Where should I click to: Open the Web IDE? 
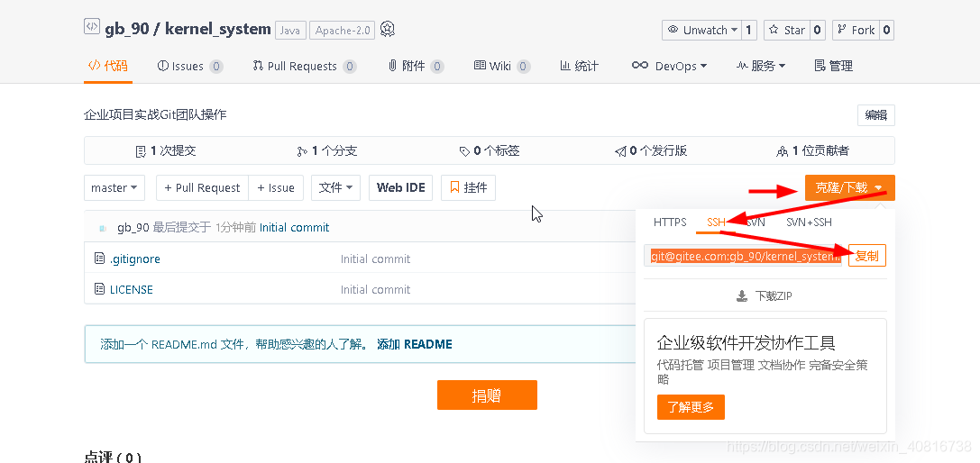point(401,188)
